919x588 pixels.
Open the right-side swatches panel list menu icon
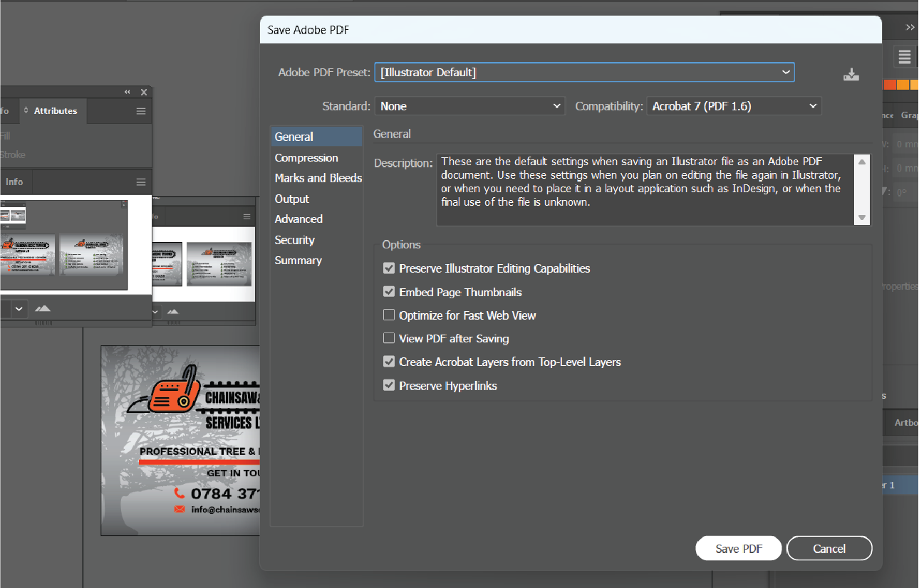coord(904,57)
